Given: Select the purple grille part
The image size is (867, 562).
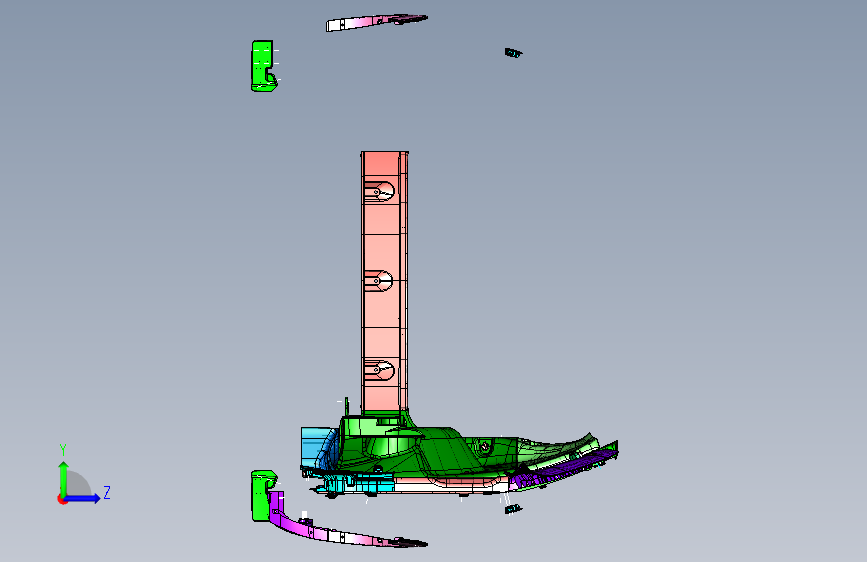Looking at the screenshot, I should [564, 467].
